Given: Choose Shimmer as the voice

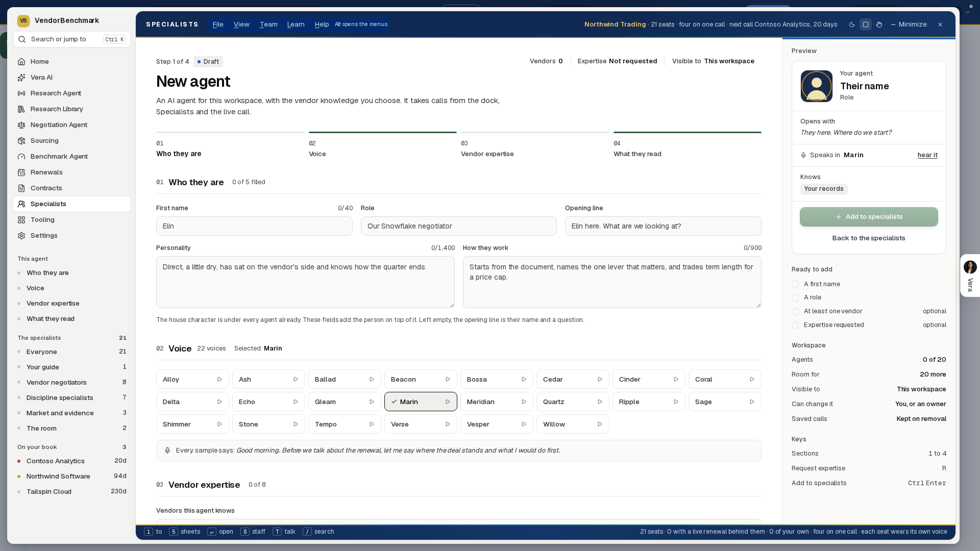Looking at the screenshot, I should click(x=192, y=424).
